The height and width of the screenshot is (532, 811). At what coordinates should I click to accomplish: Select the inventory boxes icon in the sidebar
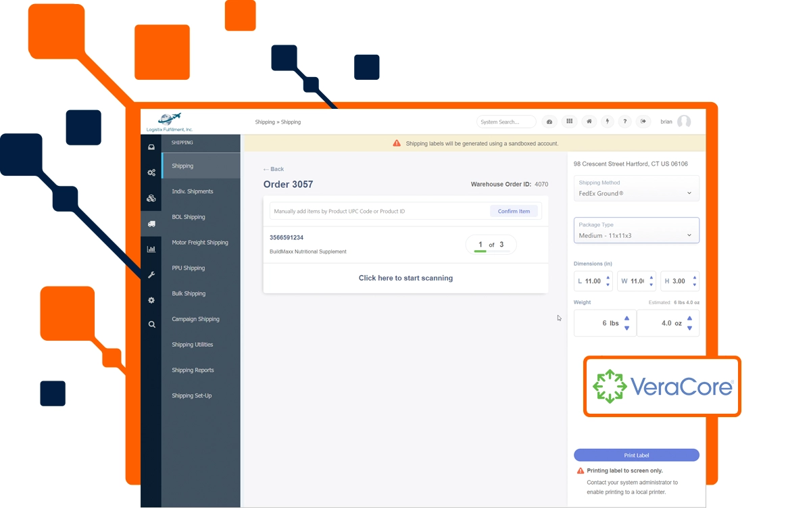(151, 198)
